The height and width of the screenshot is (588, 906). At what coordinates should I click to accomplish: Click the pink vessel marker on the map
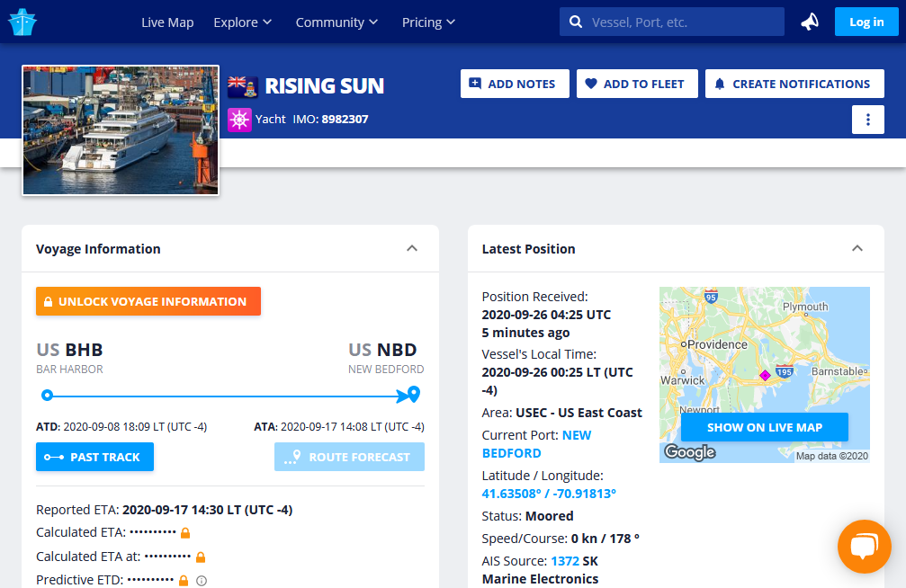pyautogui.click(x=765, y=376)
